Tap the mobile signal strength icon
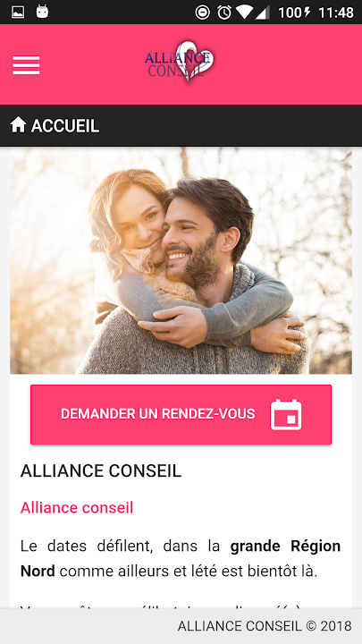Screen dimensions: 362x644 point(263,13)
